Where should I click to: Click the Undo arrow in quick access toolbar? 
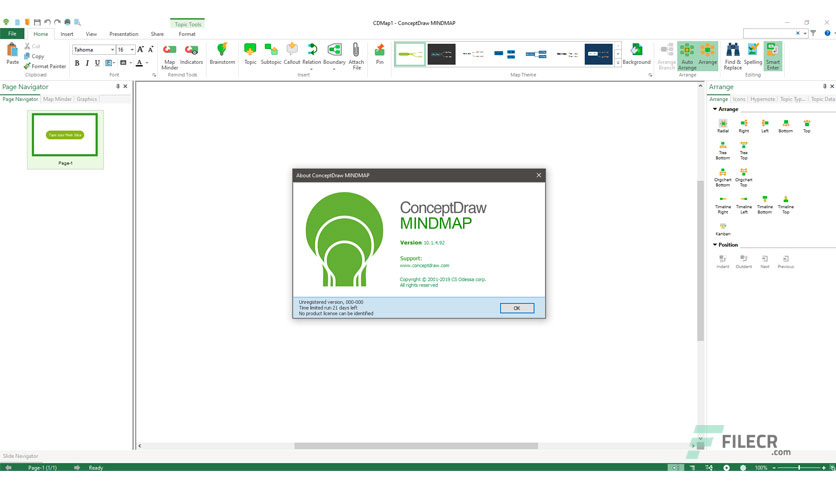click(47, 22)
